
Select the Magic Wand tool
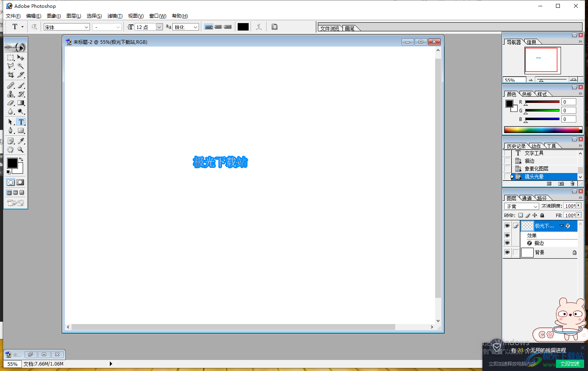click(21, 66)
